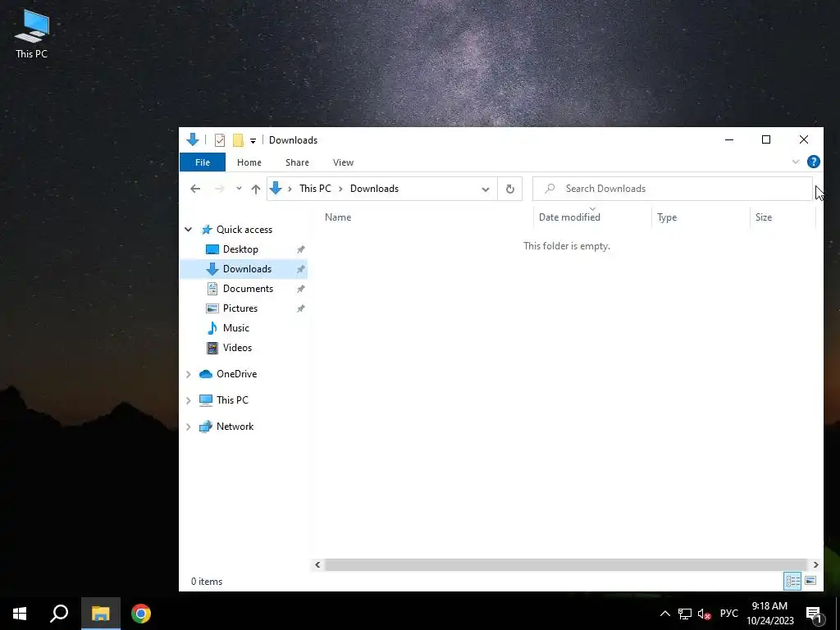Select Music in the navigation pane
840x630 pixels.
click(235, 328)
